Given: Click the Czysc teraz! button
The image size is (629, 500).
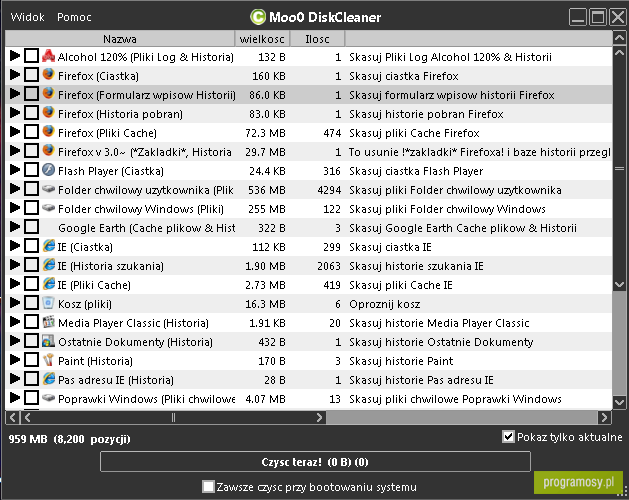Looking at the screenshot, I should coord(315,462).
